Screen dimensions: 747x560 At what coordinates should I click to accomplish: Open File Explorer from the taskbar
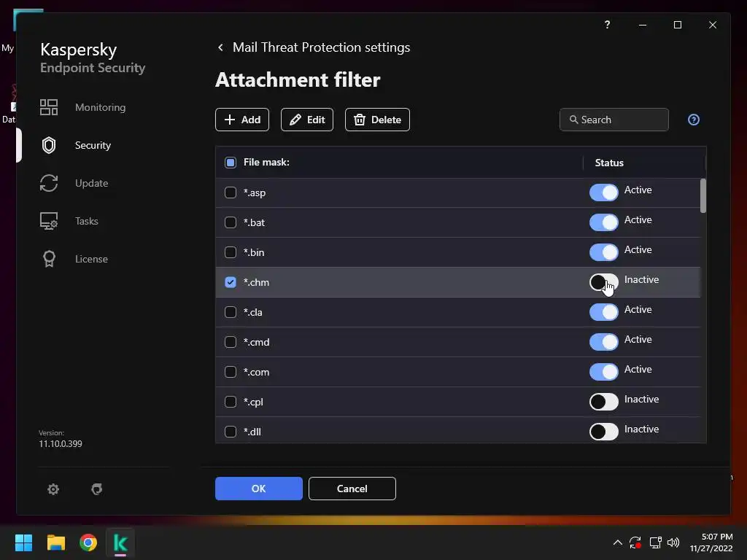point(55,542)
